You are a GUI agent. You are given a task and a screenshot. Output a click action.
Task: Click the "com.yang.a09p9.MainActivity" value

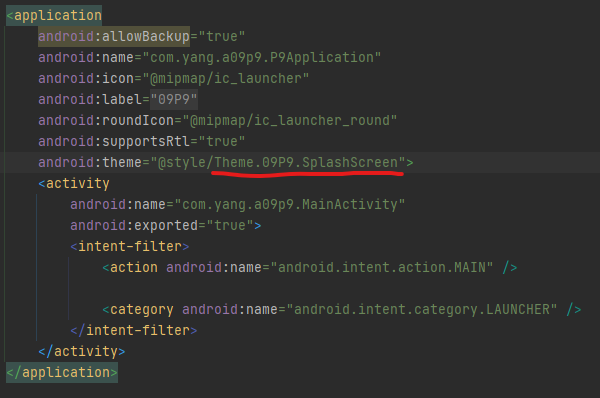pos(289,204)
